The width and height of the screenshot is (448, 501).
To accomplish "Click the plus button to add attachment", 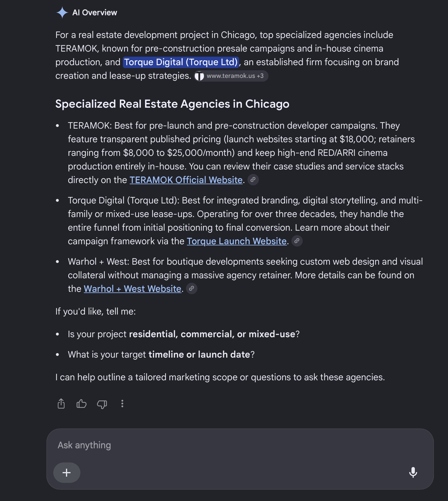I will click(x=67, y=473).
